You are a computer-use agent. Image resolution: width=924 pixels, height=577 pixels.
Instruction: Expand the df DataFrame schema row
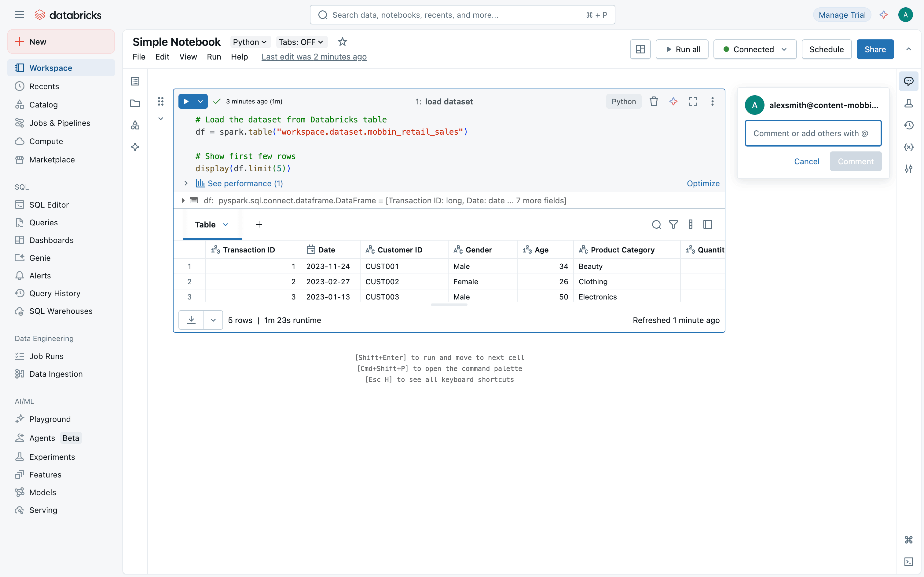pos(183,200)
